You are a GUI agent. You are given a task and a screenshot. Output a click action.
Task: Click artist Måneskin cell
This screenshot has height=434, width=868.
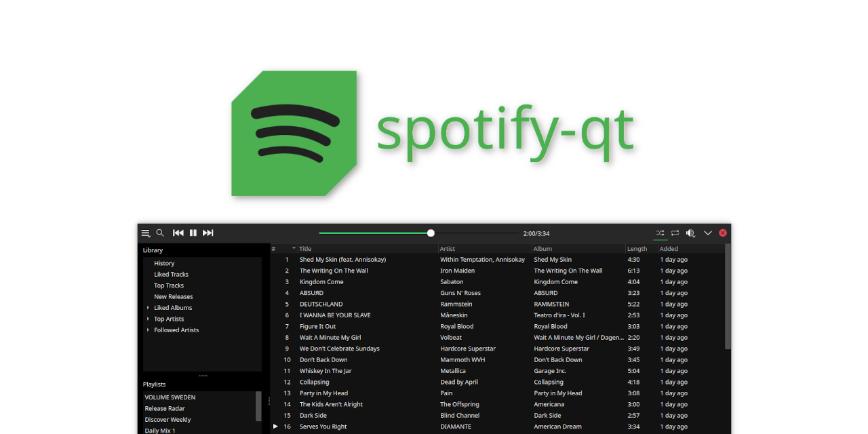(x=454, y=315)
